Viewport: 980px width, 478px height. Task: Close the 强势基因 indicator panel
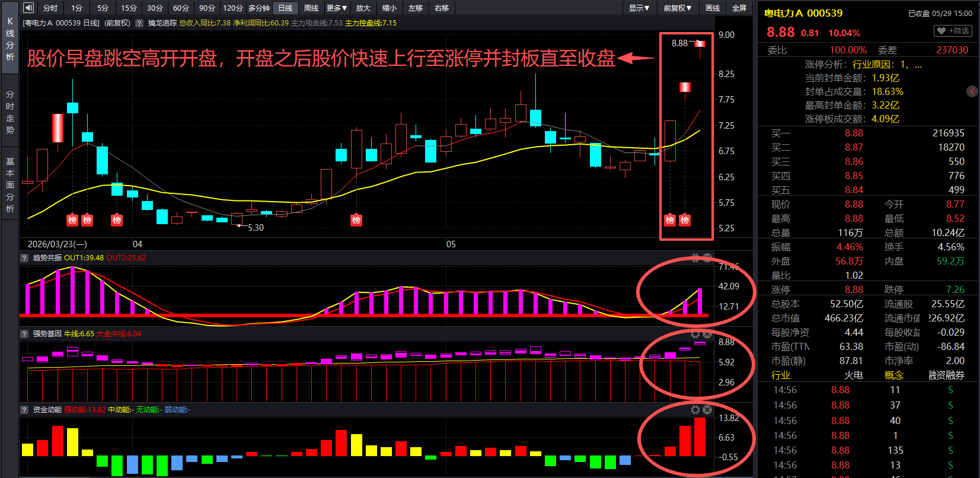point(707,334)
